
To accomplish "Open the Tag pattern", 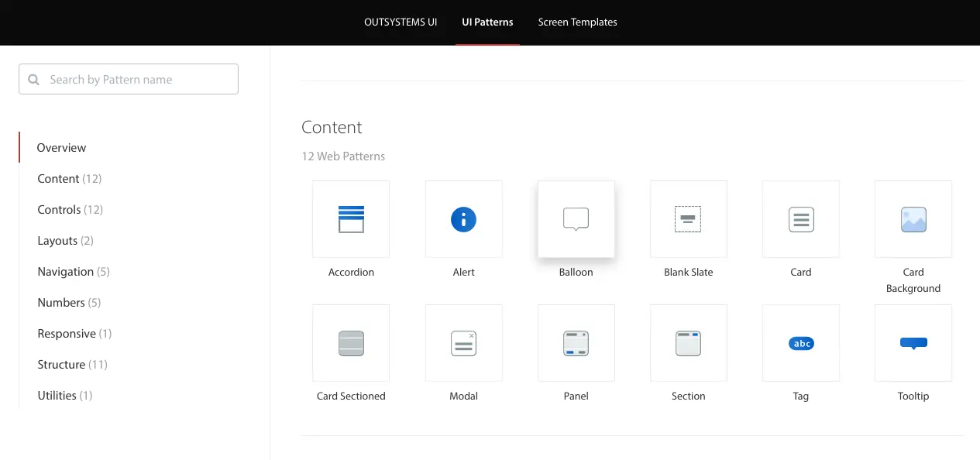I will (800, 343).
